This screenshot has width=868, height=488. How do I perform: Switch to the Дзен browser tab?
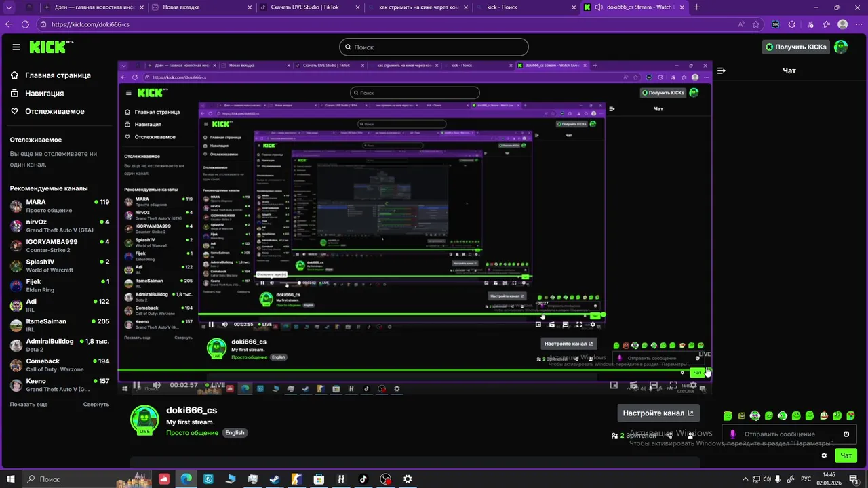pos(94,7)
